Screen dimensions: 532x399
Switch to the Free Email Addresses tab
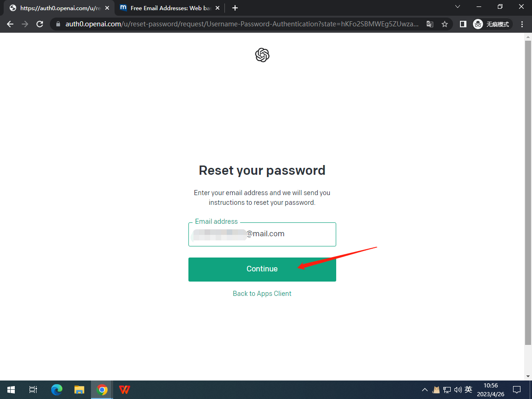click(x=166, y=8)
